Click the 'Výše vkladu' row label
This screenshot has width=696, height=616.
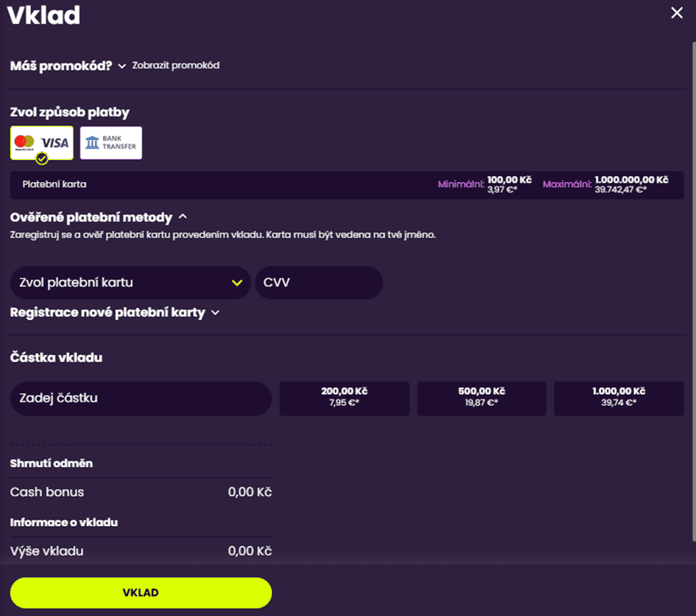coord(46,551)
